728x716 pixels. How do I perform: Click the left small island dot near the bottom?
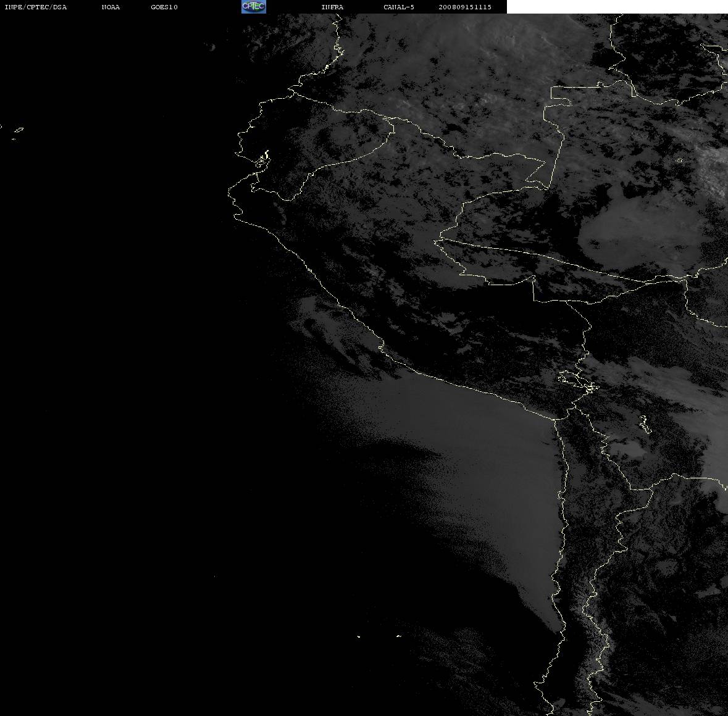pyautogui.click(x=359, y=636)
